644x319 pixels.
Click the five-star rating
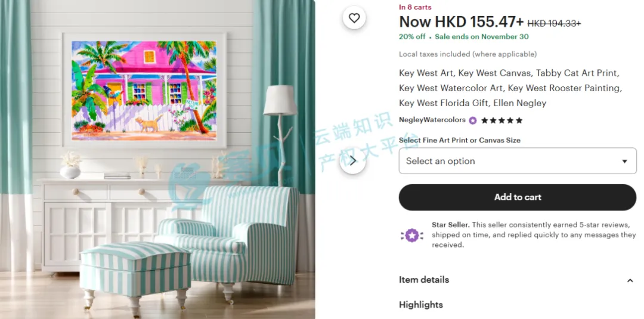[x=502, y=120]
